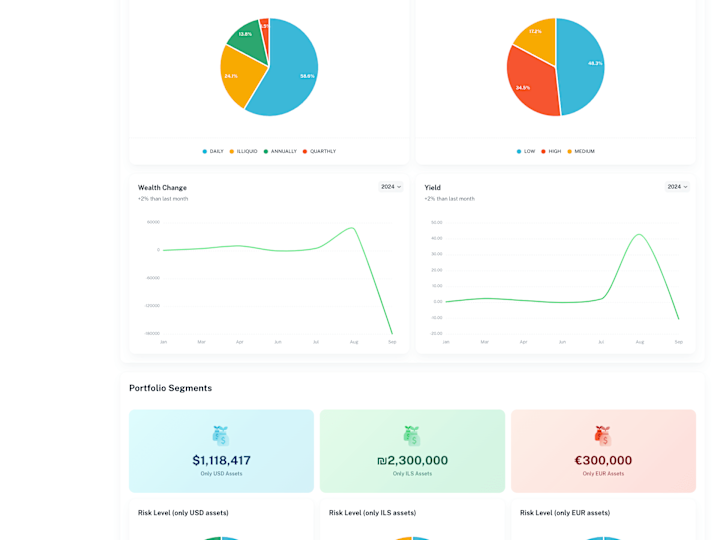
Task: Click the Only EUR Assets label
Action: (603, 473)
